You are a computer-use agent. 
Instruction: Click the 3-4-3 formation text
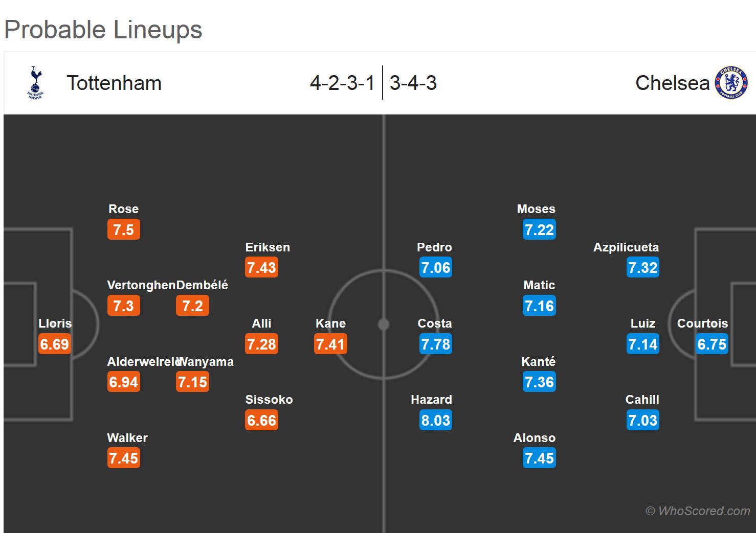click(413, 83)
